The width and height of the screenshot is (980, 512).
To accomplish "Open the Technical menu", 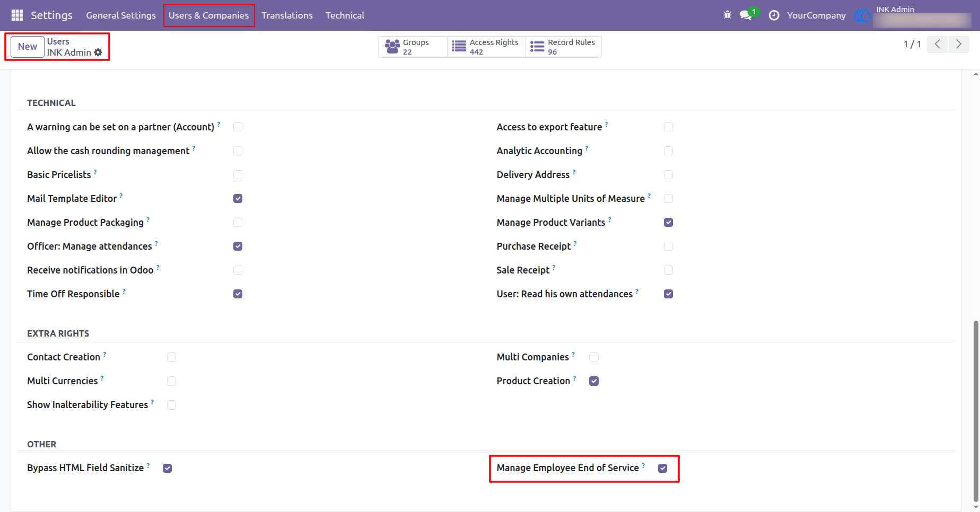I will tap(345, 15).
